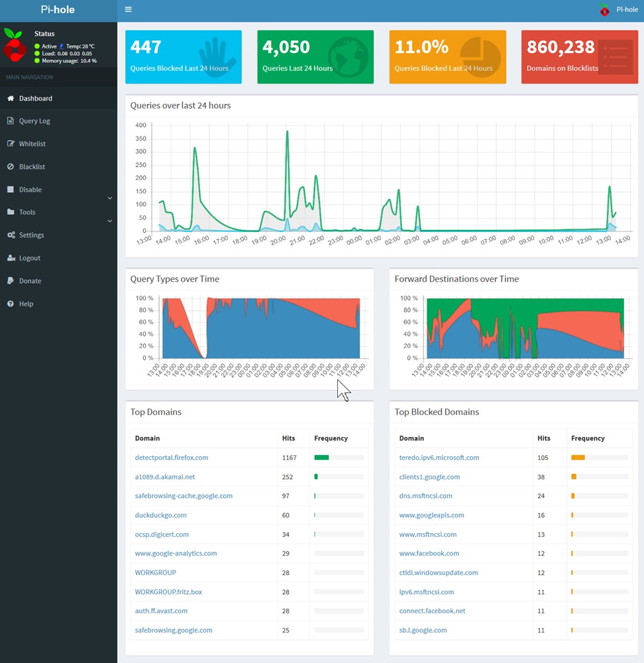Click the Query Log file icon

[x=11, y=121]
